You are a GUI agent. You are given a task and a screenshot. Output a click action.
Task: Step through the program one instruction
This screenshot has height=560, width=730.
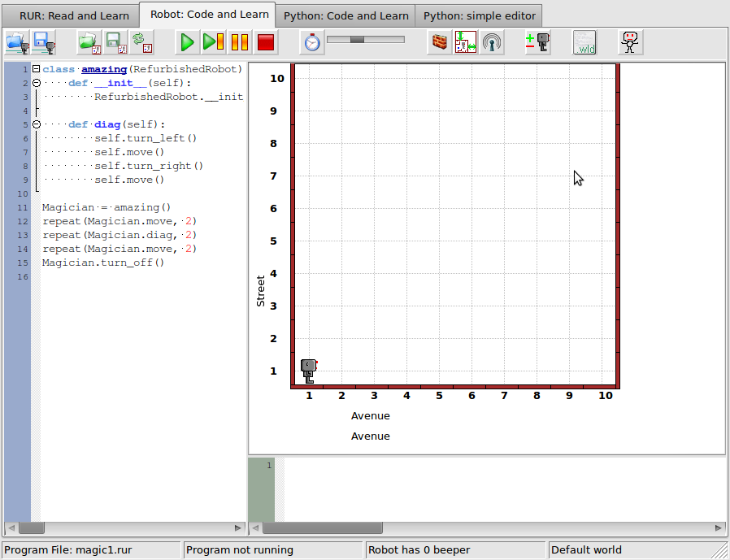tap(213, 42)
